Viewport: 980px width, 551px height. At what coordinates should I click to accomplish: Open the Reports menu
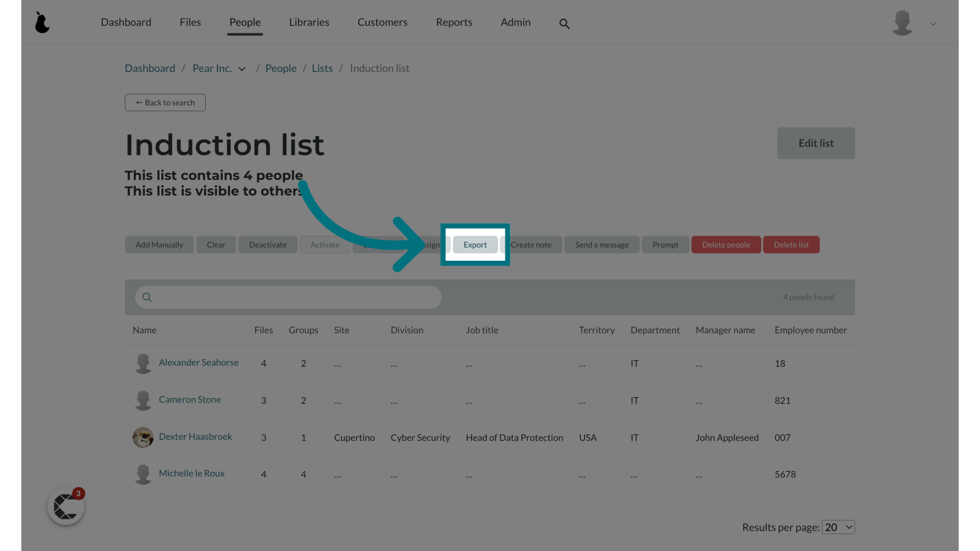coord(454,22)
